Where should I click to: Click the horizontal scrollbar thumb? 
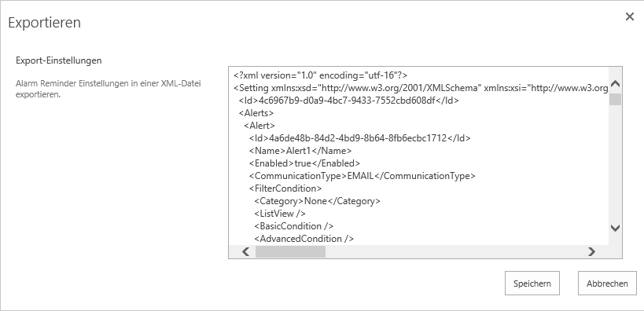coord(290,251)
